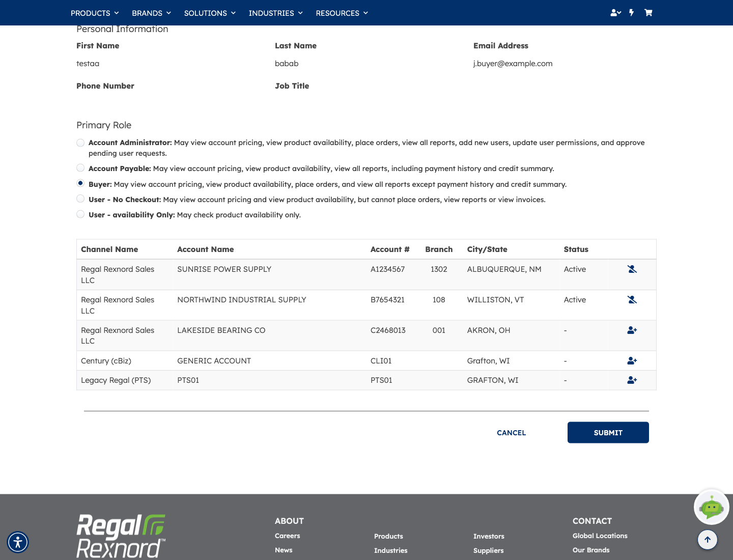Click account number B7654321
Image resolution: width=733 pixels, height=560 pixels.
[x=388, y=300]
